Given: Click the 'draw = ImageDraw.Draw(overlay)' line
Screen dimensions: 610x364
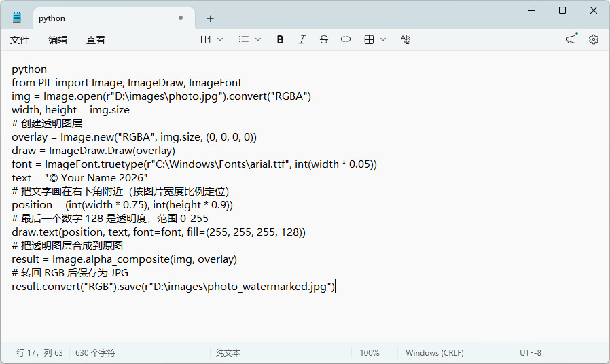Looking at the screenshot, I should [x=93, y=151].
